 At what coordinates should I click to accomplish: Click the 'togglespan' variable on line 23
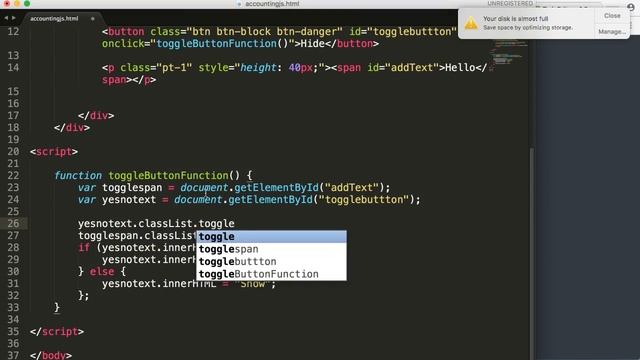coord(132,188)
